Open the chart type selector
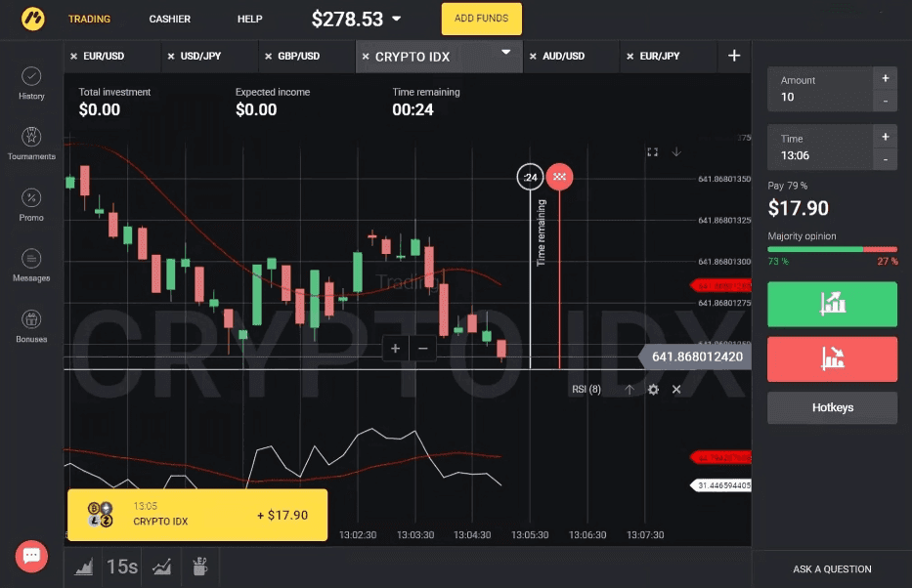This screenshot has height=588, width=912. click(84, 567)
